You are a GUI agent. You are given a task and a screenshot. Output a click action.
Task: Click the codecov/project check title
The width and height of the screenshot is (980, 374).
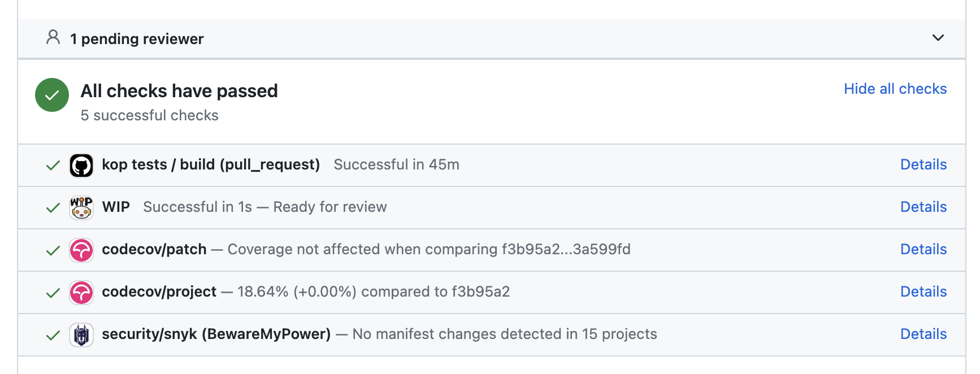pos(159,292)
